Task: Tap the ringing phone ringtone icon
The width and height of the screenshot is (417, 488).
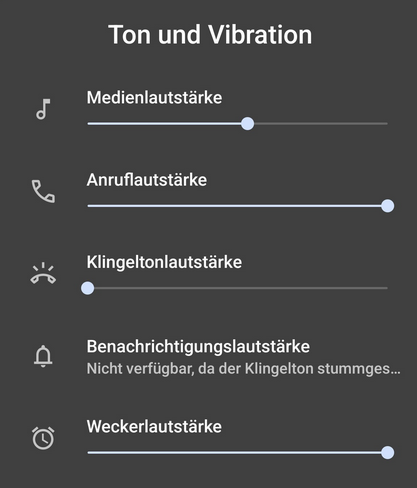Action: pyautogui.click(x=43, y=273)
